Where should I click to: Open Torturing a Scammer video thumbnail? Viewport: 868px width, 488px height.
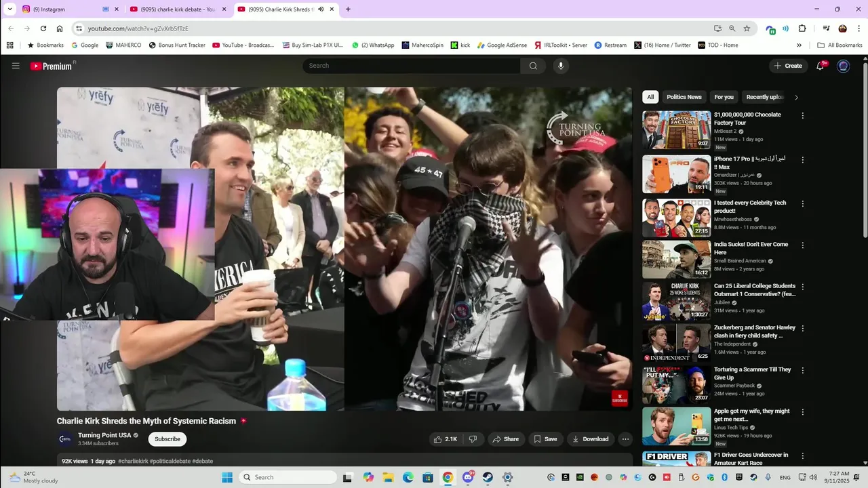(x=677, y=385)
